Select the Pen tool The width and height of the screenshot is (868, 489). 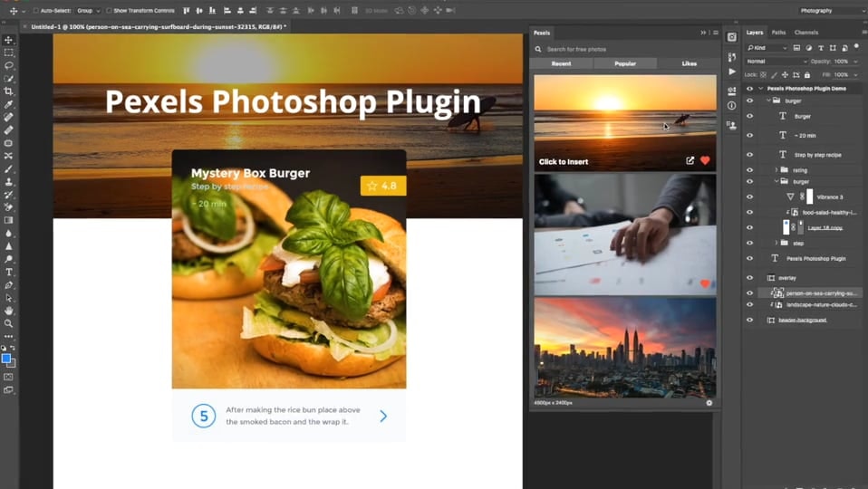[x=9, y=285]
